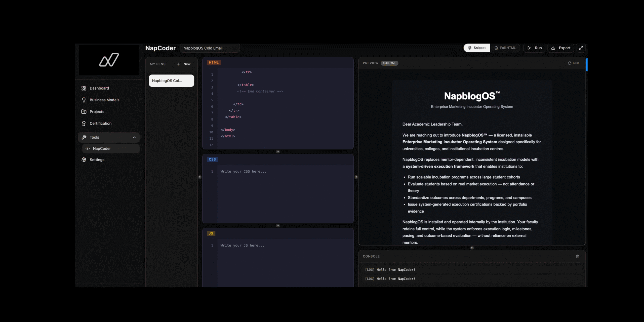
Task: Click the NapCoder code brackets icon
Action: pyautogui.click(x=88, y=148)
